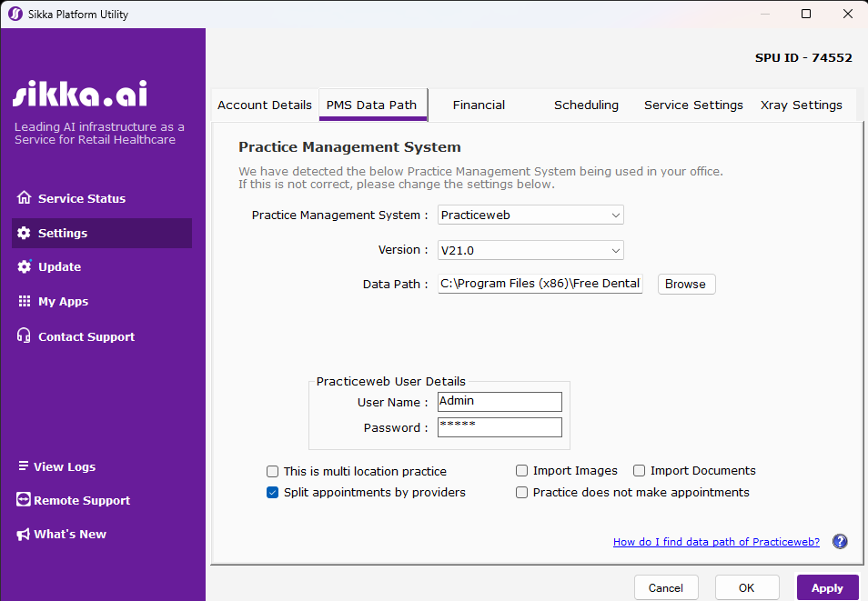This screenshot has height=601, width=868.
Task: Open the My Apps sidebar menu label
Action: click(63, 302)
